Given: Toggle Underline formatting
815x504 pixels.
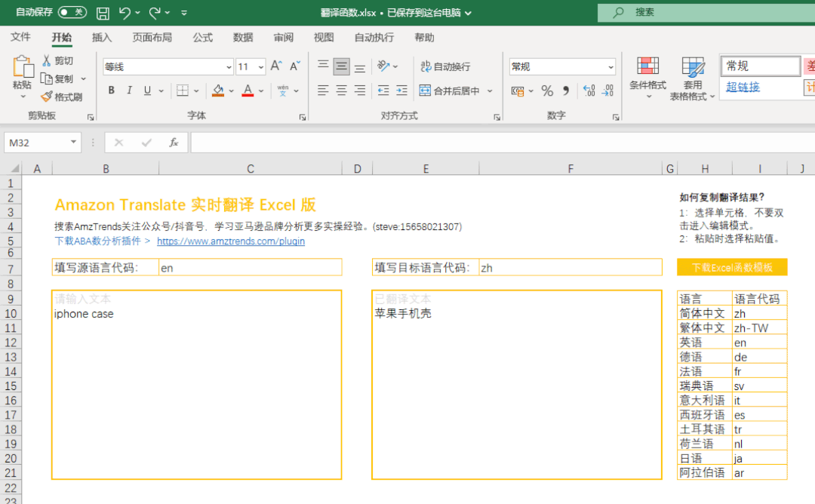Looking at the screenshot, I should tap(148, 91).
